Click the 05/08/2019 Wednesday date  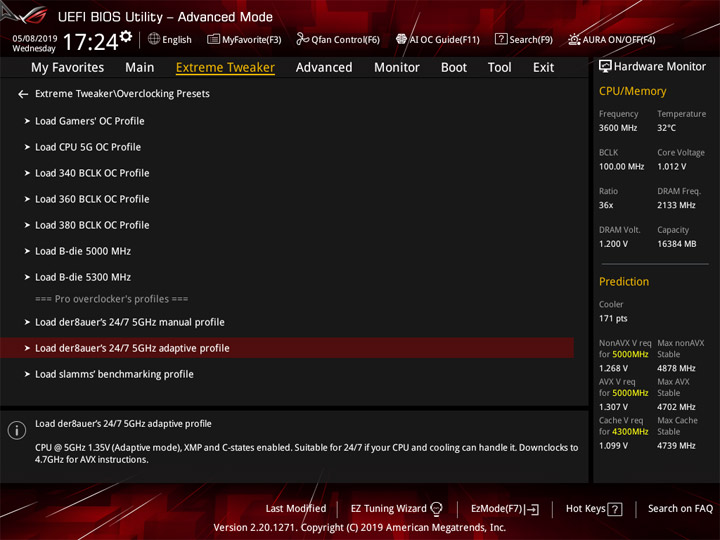34,43
